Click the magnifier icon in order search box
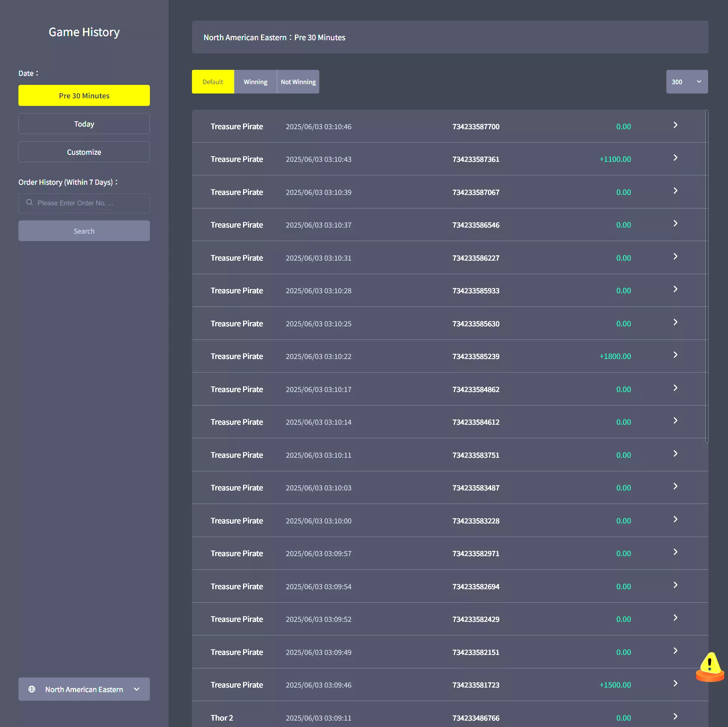Image resolution: width=728 pixels, height=727 pixels. pyautogui.click(x=29, y=203)
